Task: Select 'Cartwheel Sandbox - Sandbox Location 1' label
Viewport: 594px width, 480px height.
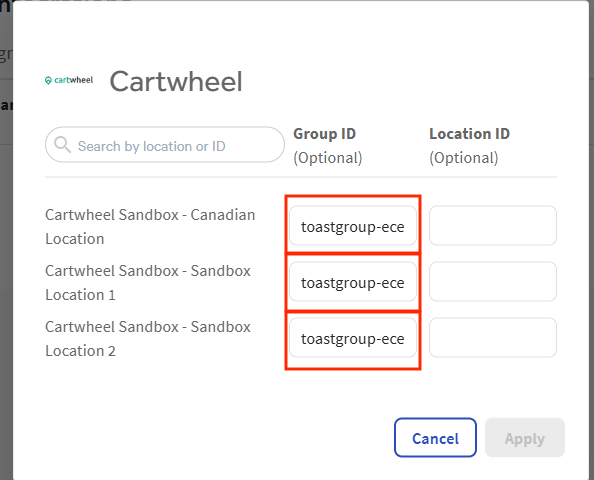Action: coord(148,283)
